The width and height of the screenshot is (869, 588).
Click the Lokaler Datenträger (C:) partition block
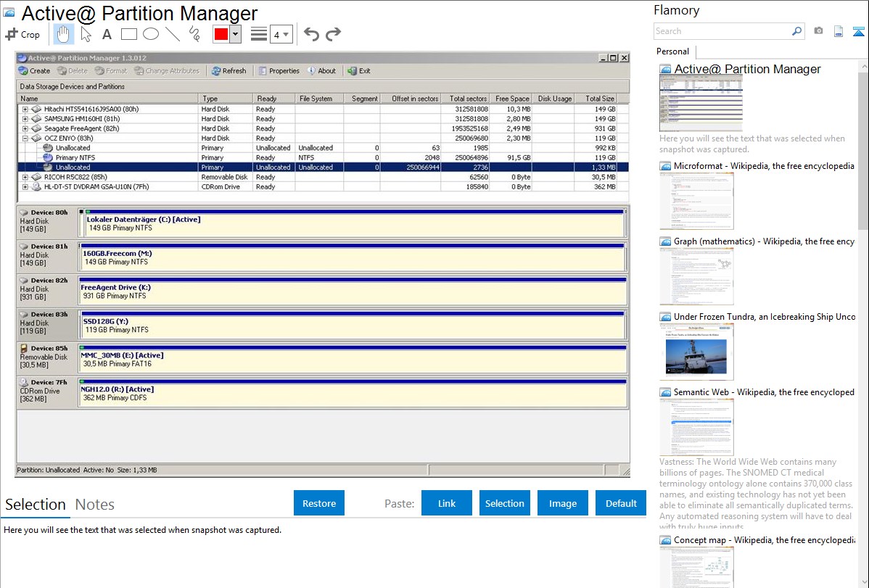[x=355, y=223]
